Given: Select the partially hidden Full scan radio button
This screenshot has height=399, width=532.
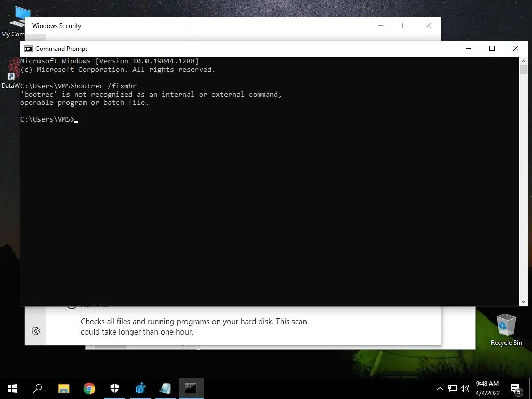Looking at the screenshot, I should [71, 307].
